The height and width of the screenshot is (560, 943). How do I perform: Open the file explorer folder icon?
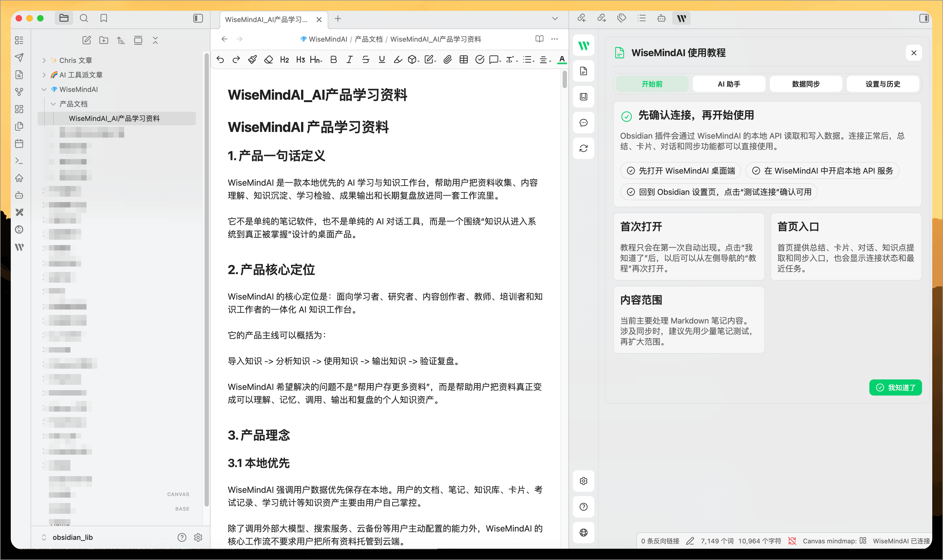point(64,18)
